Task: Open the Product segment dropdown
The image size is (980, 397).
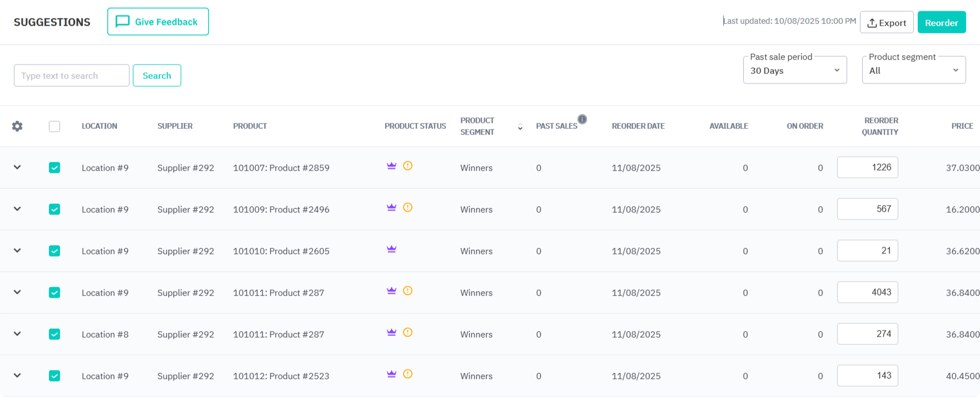Action: click(913, 71)
